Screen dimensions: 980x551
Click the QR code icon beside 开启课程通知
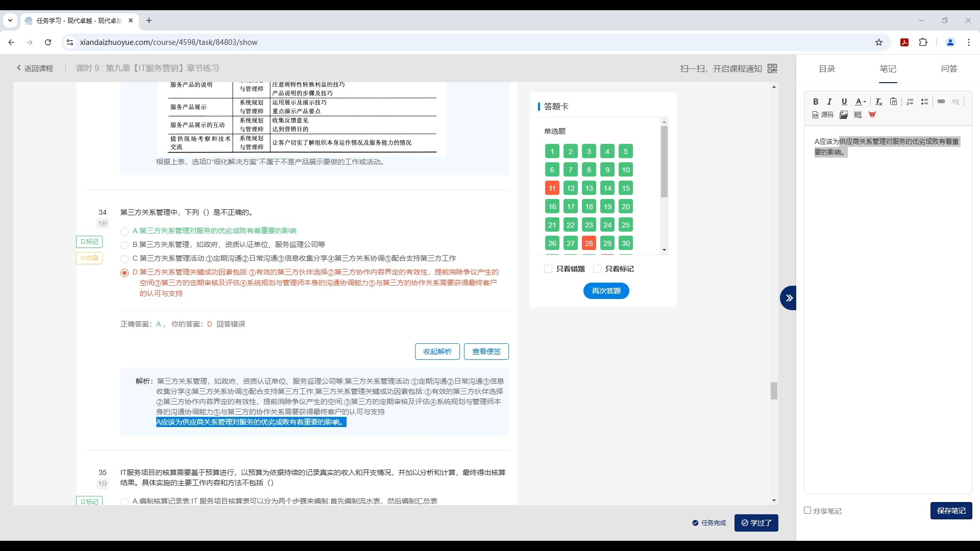tap(772, 68)
